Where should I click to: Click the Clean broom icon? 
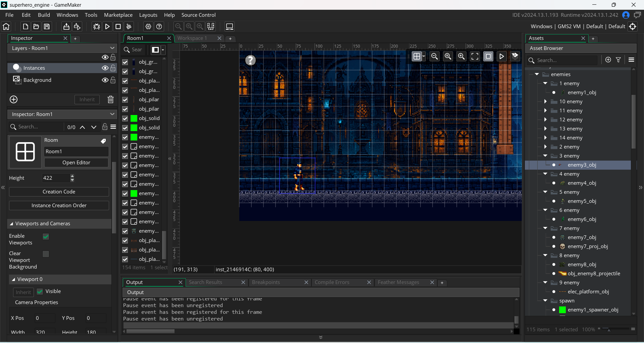pos(129,26)
